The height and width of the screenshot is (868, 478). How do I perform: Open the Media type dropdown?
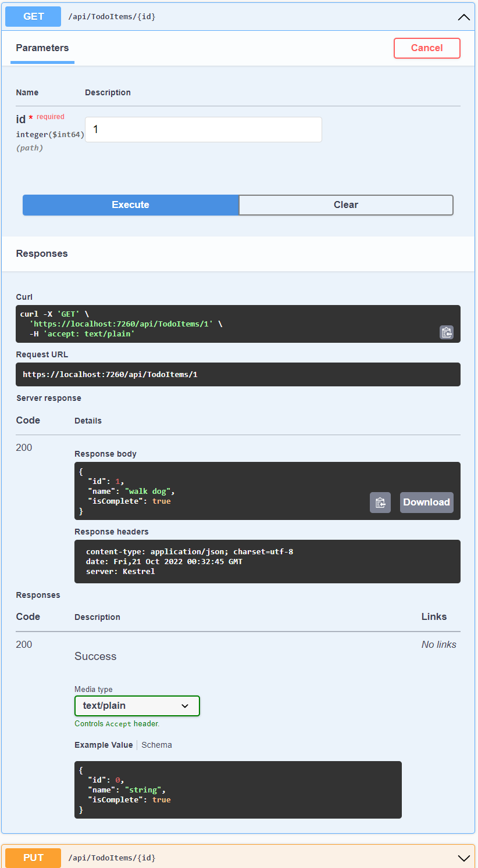tap(137, 706)
